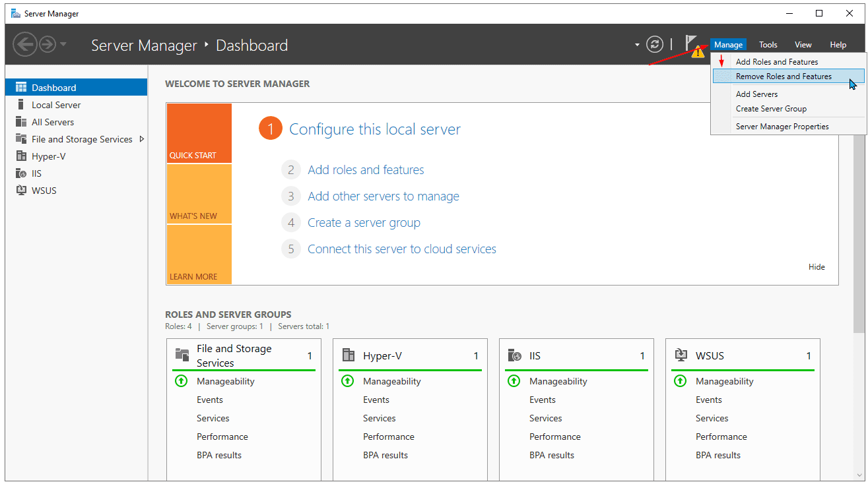Open Performance in the IIS tile
The image size is (868, 484).
pos(555,437)
